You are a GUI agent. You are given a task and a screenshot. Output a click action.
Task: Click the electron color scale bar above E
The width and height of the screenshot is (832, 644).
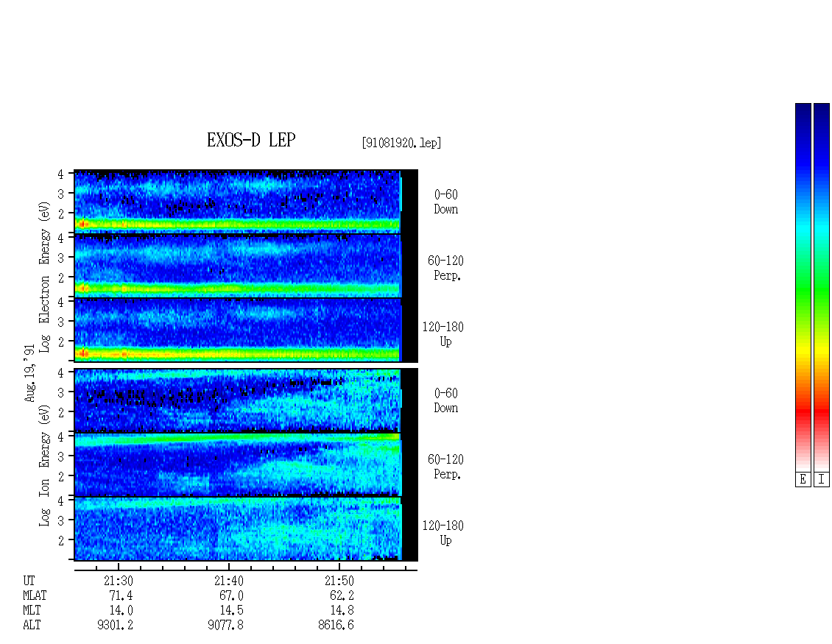pos(803,287)
